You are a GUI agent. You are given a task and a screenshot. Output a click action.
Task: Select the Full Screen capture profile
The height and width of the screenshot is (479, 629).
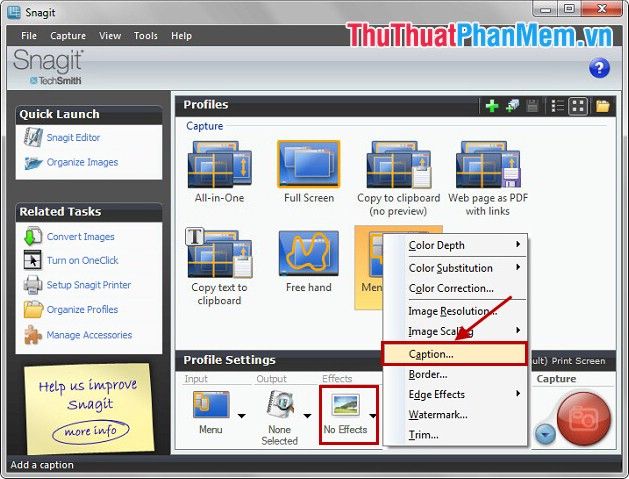click(x=308, y=172)
